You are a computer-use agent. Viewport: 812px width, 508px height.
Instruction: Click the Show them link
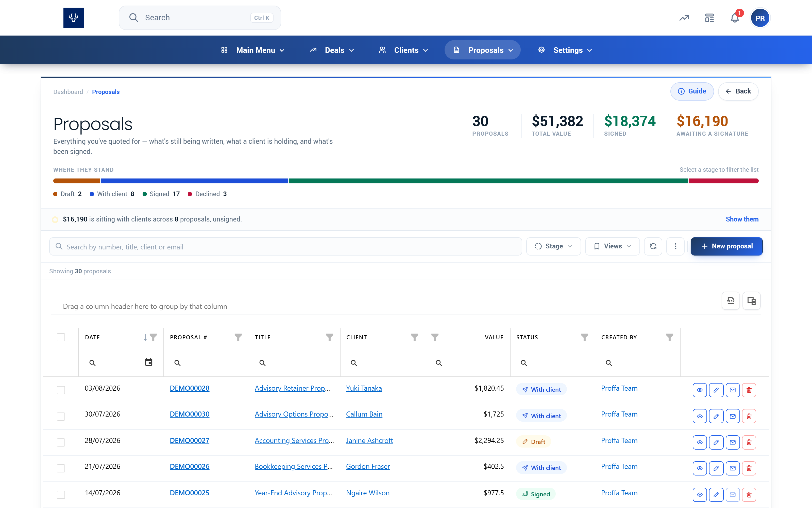(x=742, y=219)
